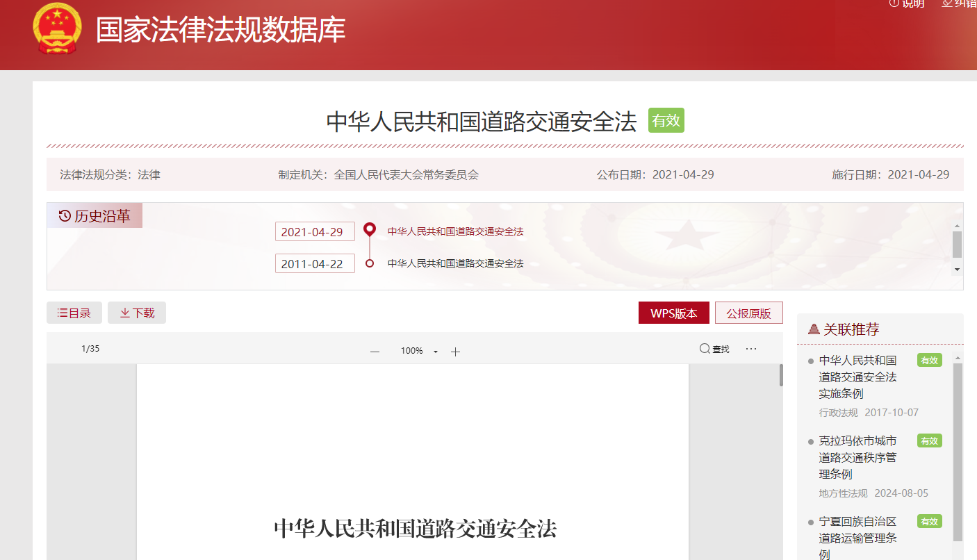Open the 目录 table of contents
Image resolution: width=977 pixels, height=560 pixels.
click(x=74, y=313)
